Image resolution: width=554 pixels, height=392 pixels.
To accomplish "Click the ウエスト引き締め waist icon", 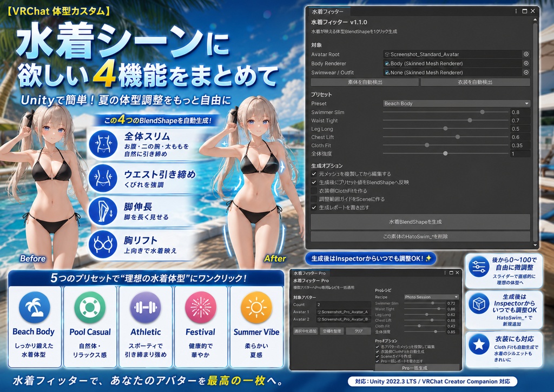I will click(x=103, y=178).
